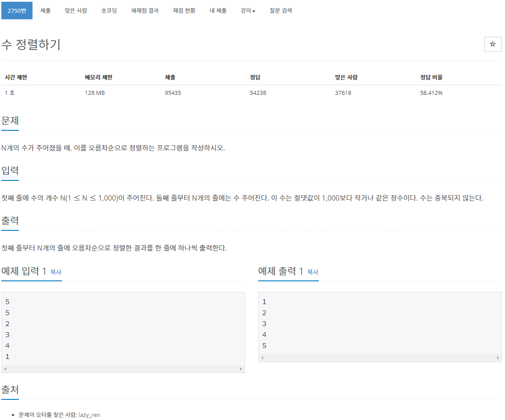Click left scroll arrow in example output box
The image size is (505, 420).
262,358
